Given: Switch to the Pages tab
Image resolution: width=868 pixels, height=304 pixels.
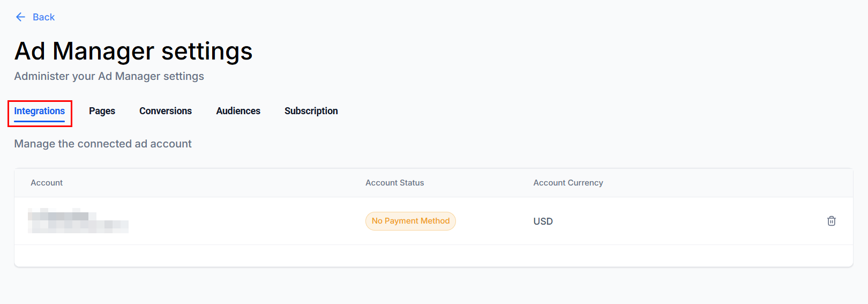Looking at the screenshot, I should point(102,111).
